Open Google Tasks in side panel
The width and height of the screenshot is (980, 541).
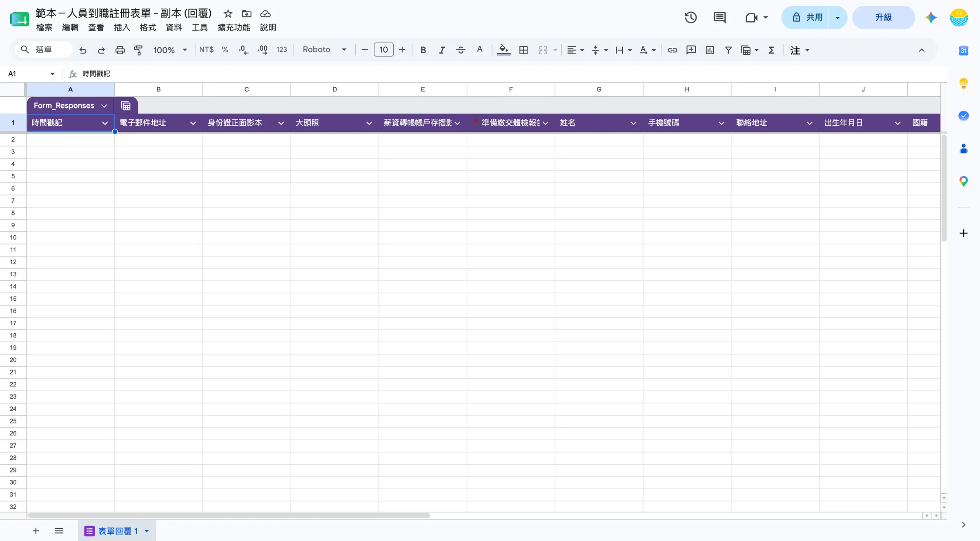click(964, 116)
